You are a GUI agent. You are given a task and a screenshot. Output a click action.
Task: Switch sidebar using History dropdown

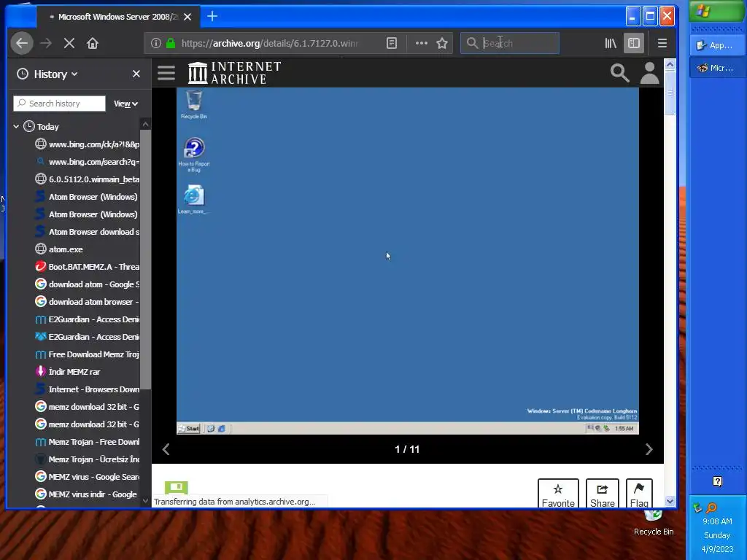click(47, 74)
